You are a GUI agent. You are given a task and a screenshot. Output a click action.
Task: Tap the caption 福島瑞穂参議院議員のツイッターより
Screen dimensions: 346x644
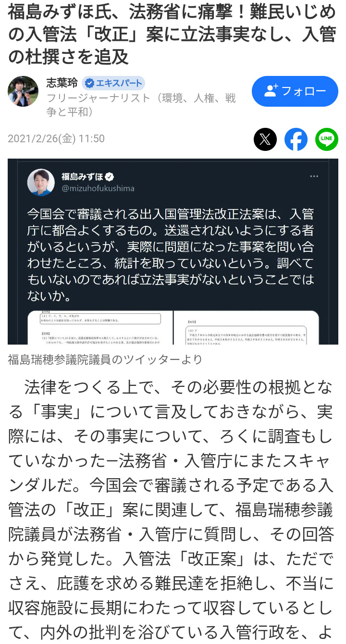click(105, 359)
